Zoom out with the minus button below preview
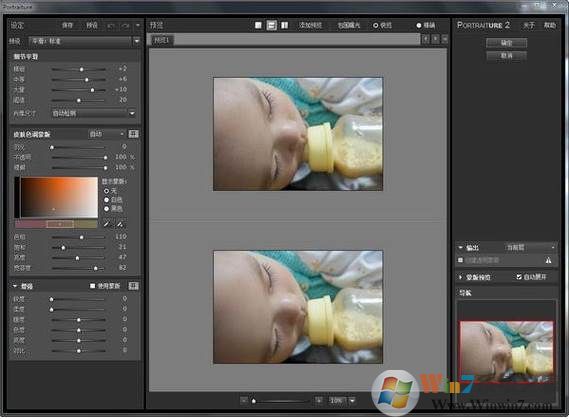The image size is (569, 419). 244,400
